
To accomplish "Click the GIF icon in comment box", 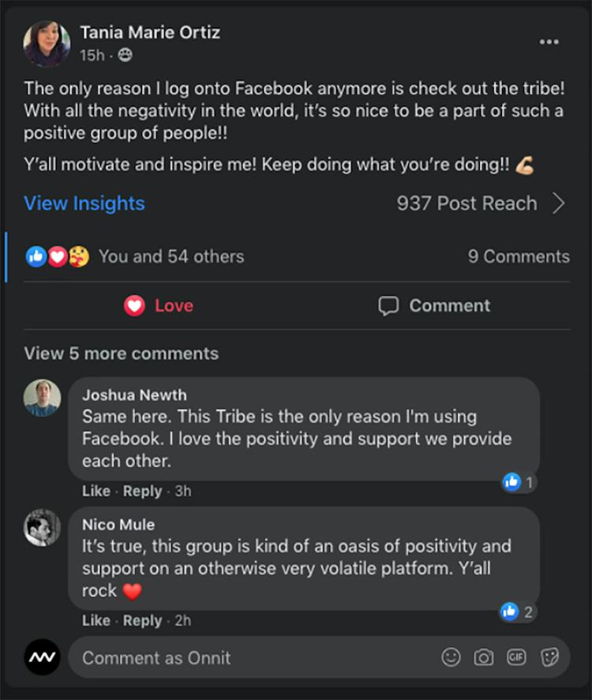I will [x=516, y=657].
